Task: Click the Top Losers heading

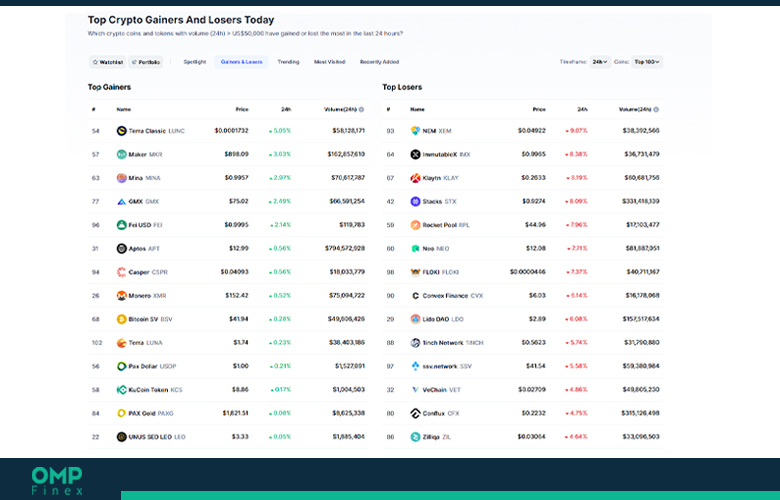Action: coord(402,87)
